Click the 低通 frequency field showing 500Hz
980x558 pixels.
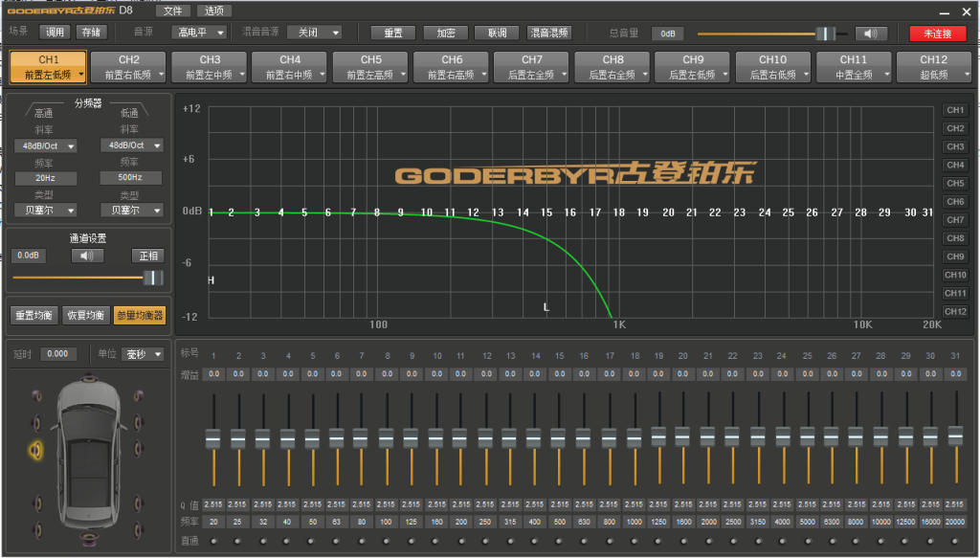pyautogui.click(x=130, y=177)
